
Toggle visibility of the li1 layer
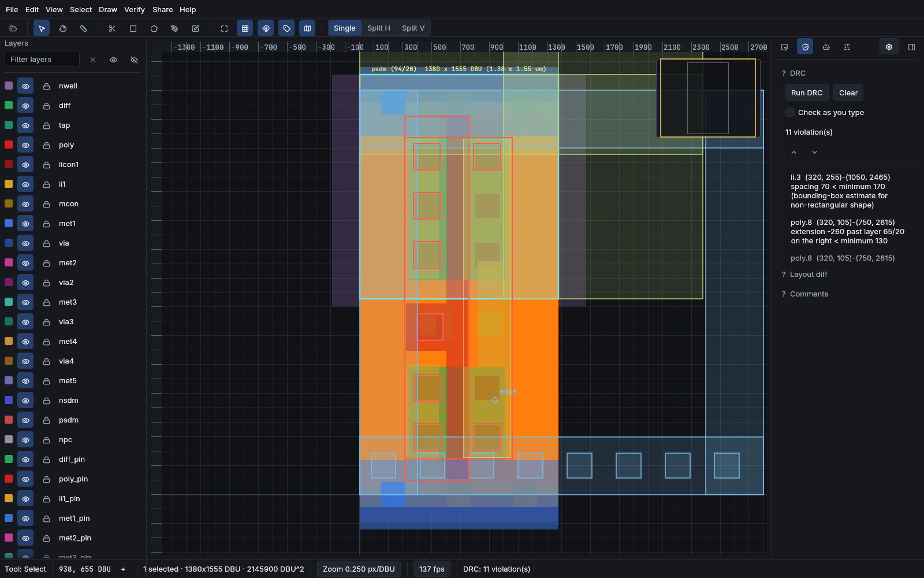(25, 184)
